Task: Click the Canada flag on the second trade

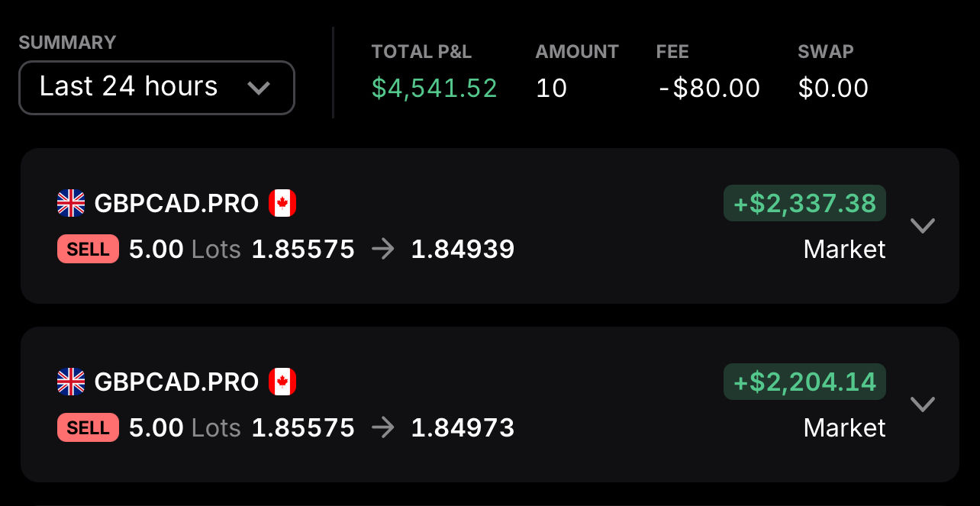Action: pos(282,382)
